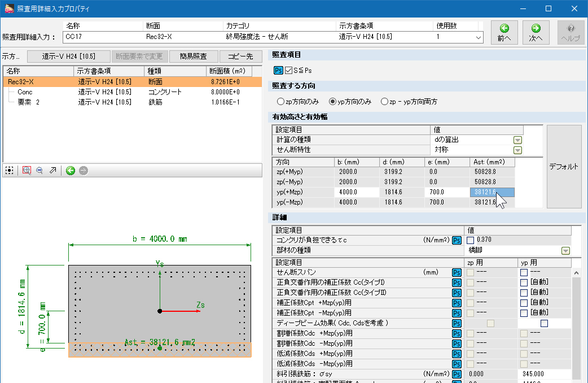Click Ps icon for せん断スパン row
This screenshot has height=383, width=588.
coord(457,273)
